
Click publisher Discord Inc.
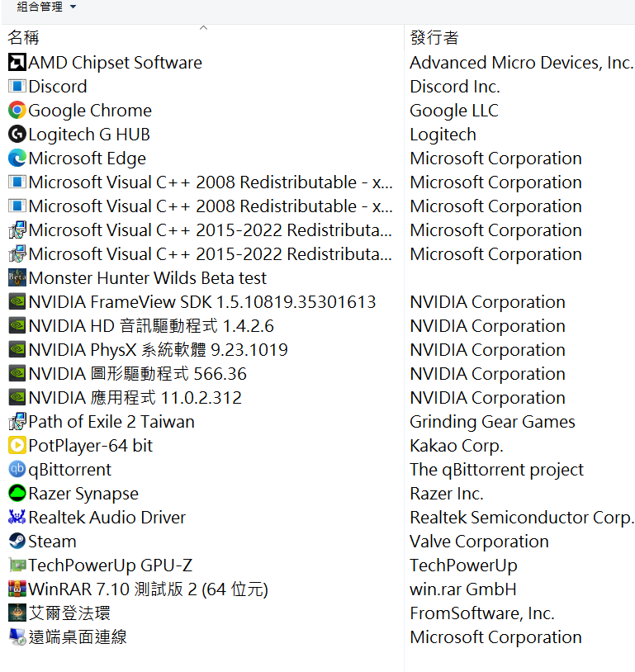[x=455, y=87]
